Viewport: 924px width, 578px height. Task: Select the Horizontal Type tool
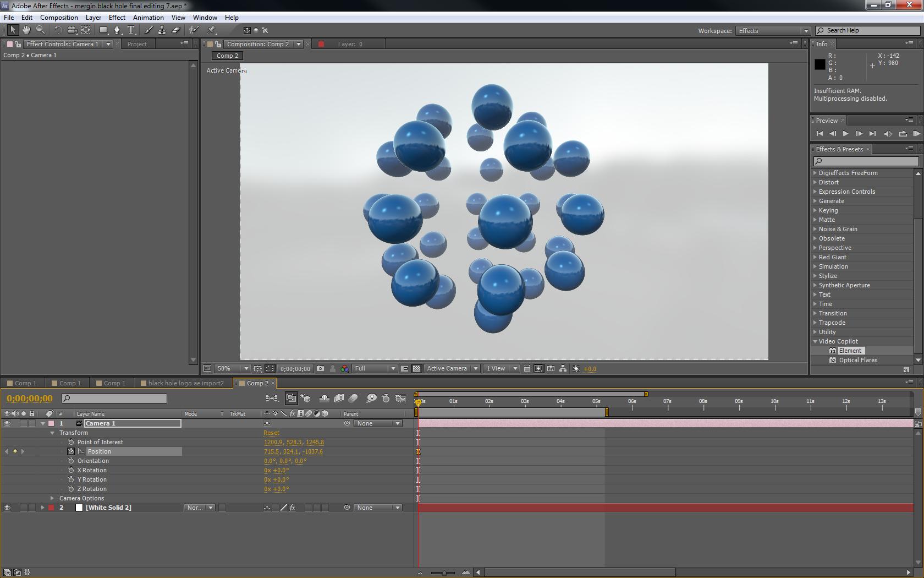coord(131,30)
